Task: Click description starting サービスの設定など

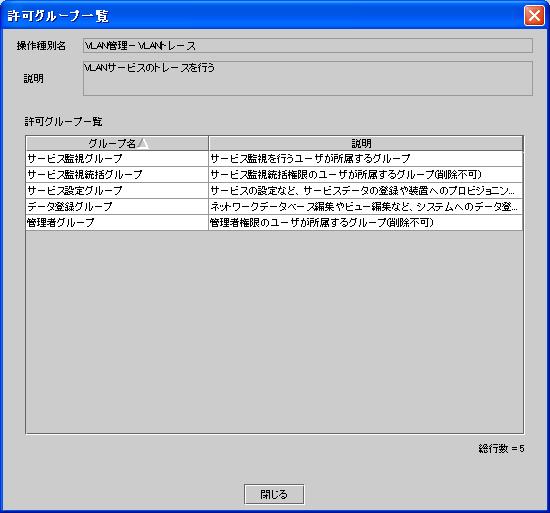Action: coord(362,190)
